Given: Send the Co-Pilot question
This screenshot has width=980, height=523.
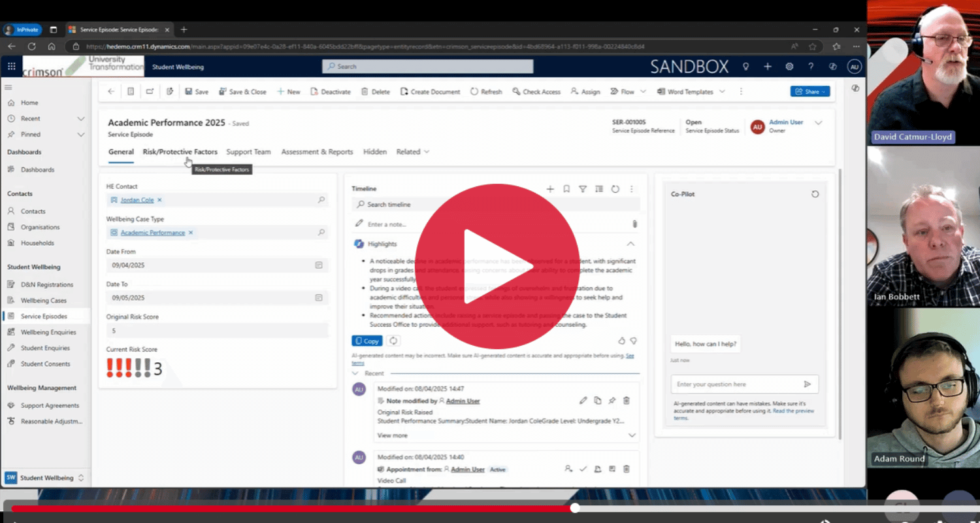Looking at the screenshot, I should coord(808,384).
